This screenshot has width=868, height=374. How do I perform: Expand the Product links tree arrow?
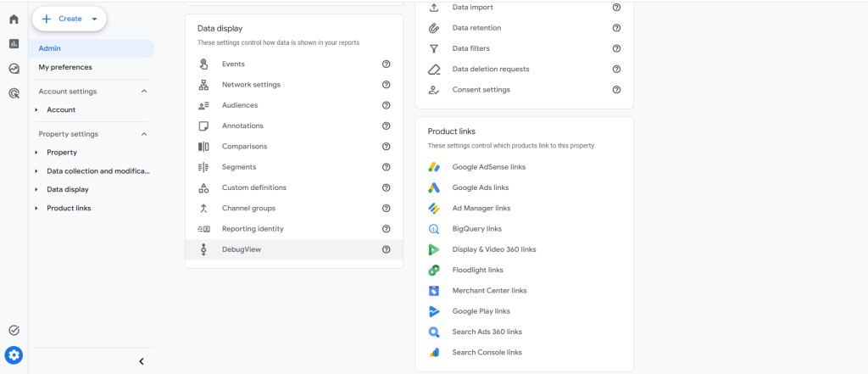pos(36,209)
